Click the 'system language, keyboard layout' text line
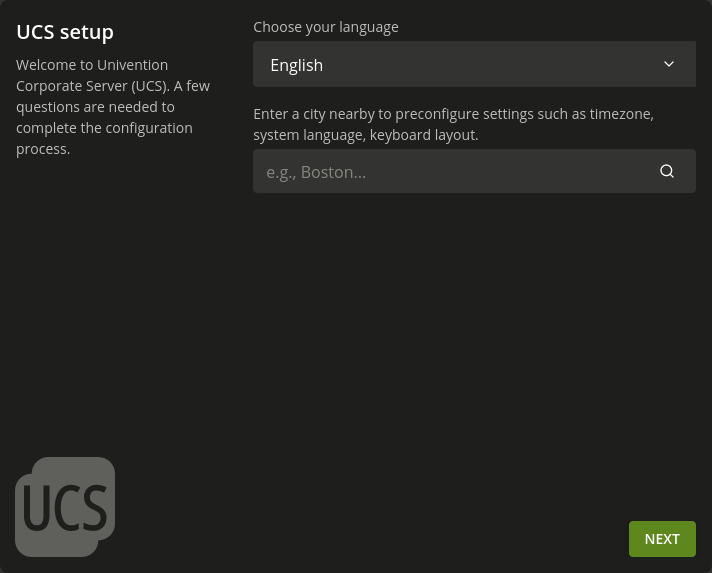 (x=365, y=135)
